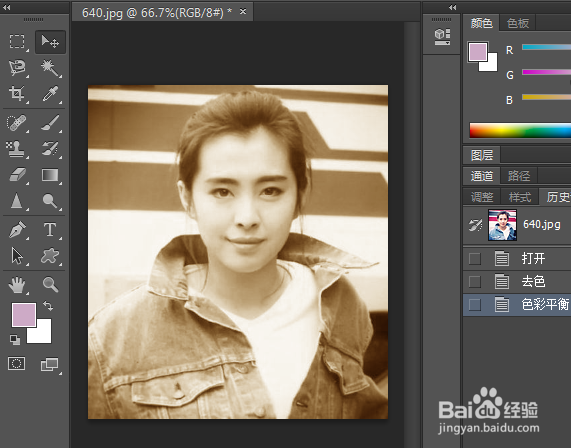Open foreground color picker in toolbox

[24, 315]
